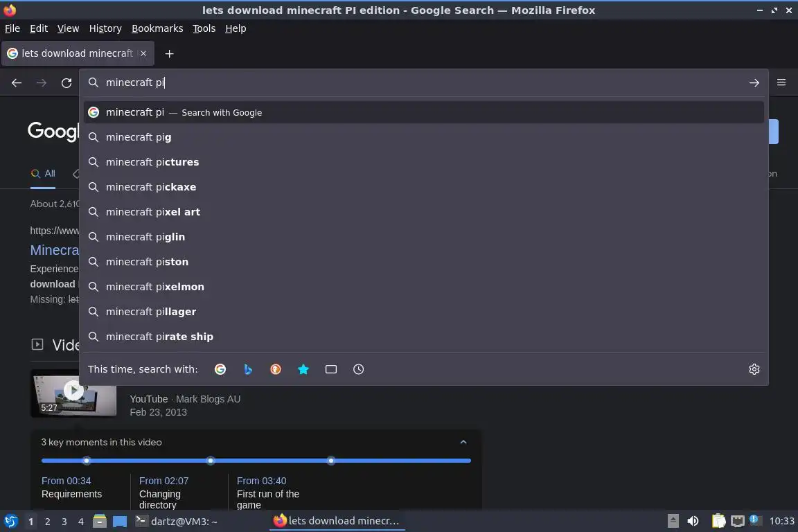Switch to workspace 4
The width and height of the screenshot is (798, 532).
pyautogui.click(x=81, y=522)
